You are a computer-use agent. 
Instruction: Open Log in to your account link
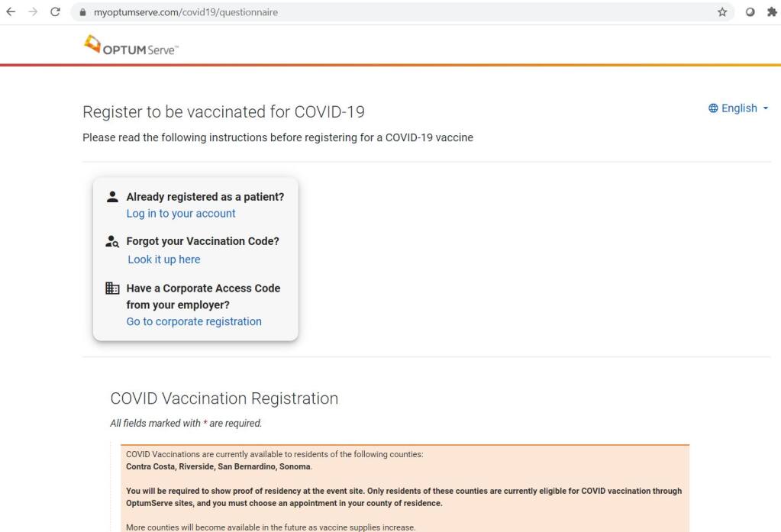(181, 213)
